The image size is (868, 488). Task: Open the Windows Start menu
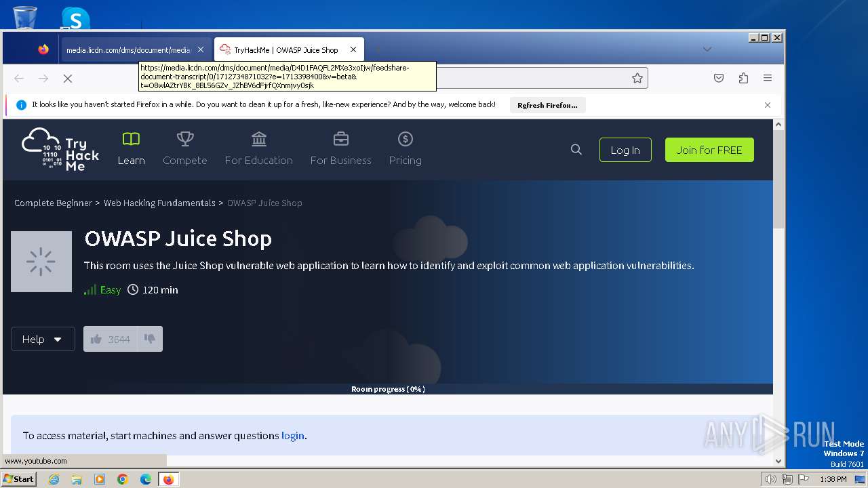click(18, 479)
